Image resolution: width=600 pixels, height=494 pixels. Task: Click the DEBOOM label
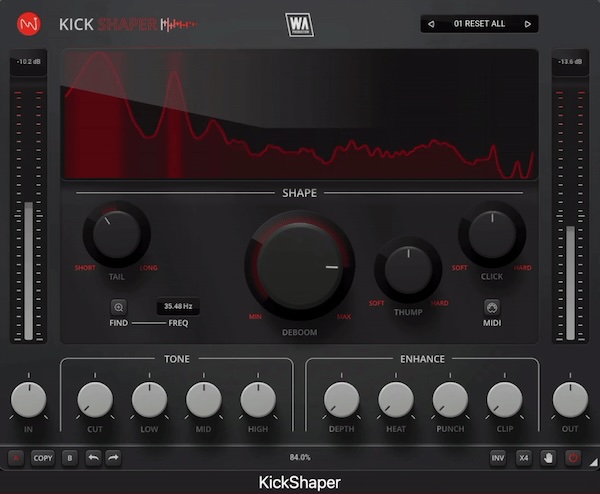pyautogui.click(x=300, y=333)
